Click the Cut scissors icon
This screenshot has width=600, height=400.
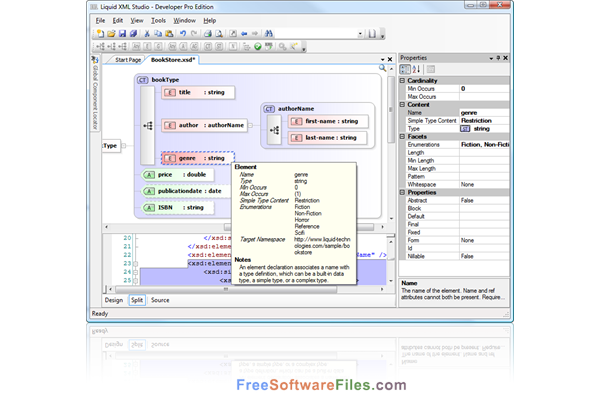coord(147,34)
